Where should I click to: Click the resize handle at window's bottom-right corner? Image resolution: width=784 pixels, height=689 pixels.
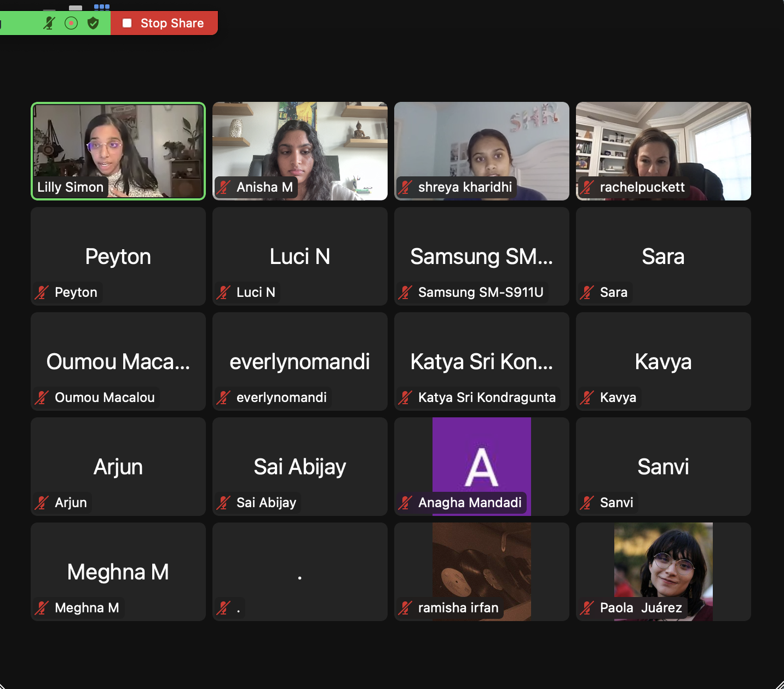point(779,684)
